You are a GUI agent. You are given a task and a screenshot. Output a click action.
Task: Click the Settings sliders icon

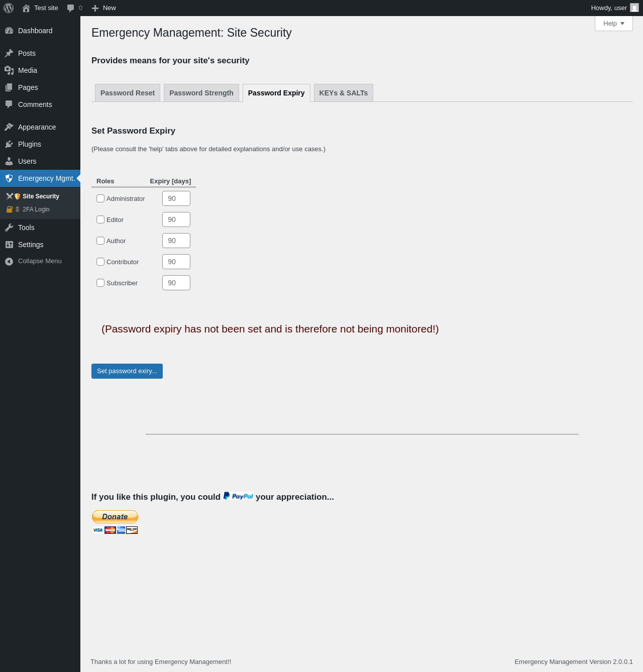click(9, 245)
